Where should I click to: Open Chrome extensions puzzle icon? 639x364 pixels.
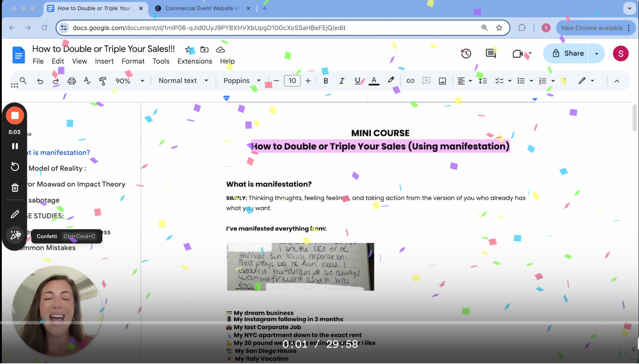point(522,28)
